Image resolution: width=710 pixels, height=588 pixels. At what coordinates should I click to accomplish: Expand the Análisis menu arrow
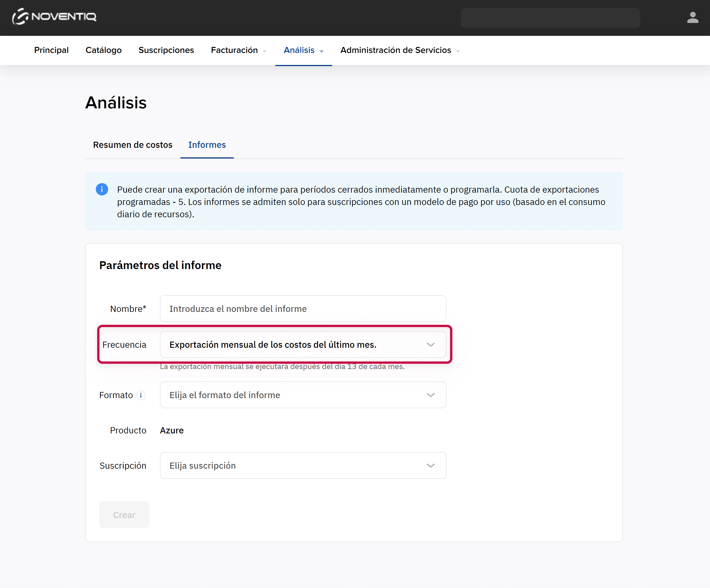click(322, 51)
